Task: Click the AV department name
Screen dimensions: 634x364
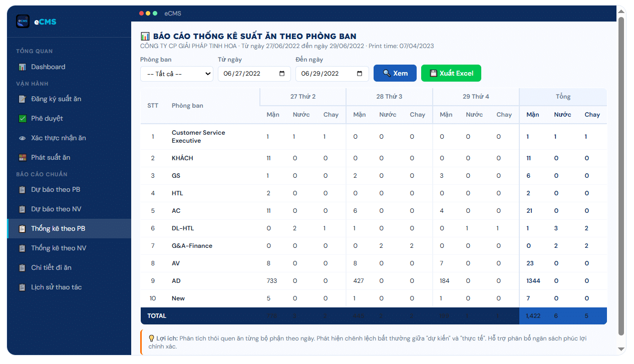Action: coord(176,263)
